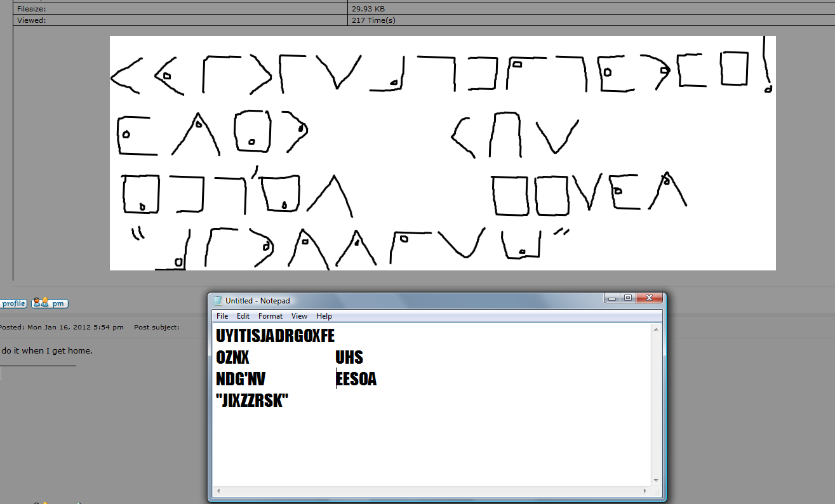This screenshot has width=835, height=504.
Task: Open the Help menu in Notepad
Action: tap(324, 315)
